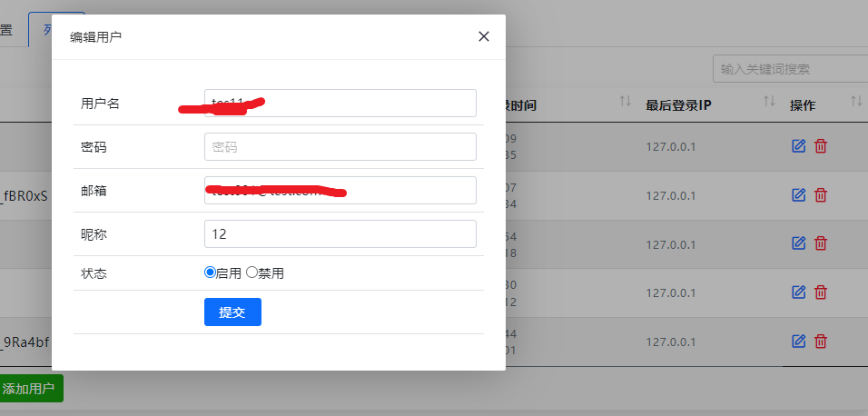Click the 最后登录IP column header
The width and height of the screenshot is (868, 416).
[x=678, y=105]
